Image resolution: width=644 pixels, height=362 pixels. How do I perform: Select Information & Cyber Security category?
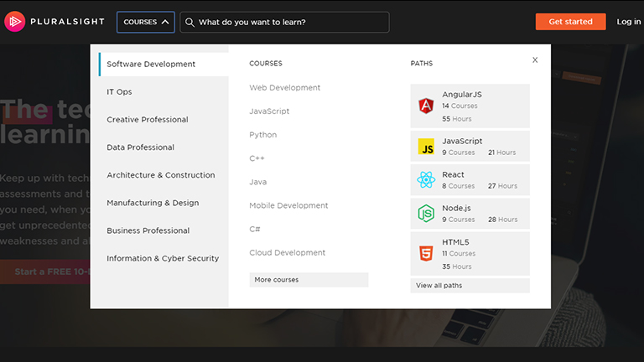(164, 258)
